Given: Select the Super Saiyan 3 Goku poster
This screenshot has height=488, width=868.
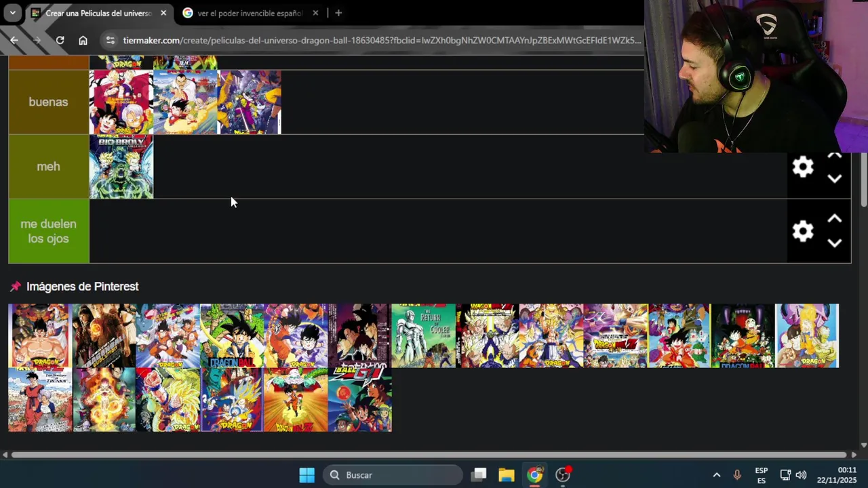Looking at the screenshot, I should point(167,400).
